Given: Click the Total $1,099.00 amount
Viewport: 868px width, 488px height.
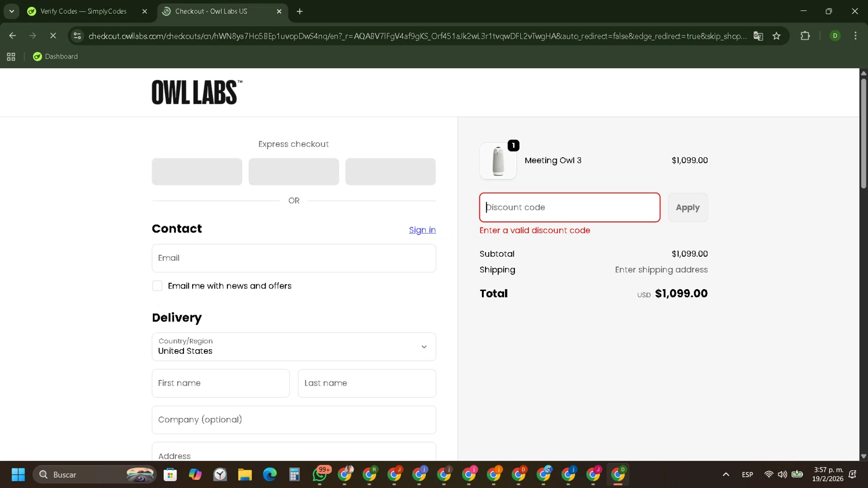Looking at the screenshot, I should point(681,294).
